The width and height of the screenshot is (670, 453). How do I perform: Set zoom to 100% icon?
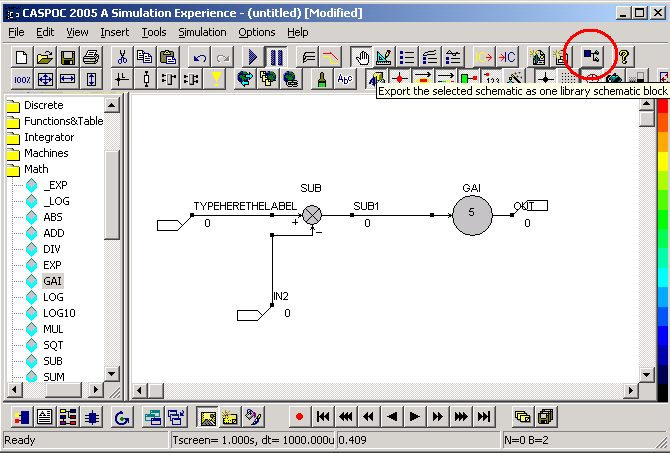tap(22, 79)
